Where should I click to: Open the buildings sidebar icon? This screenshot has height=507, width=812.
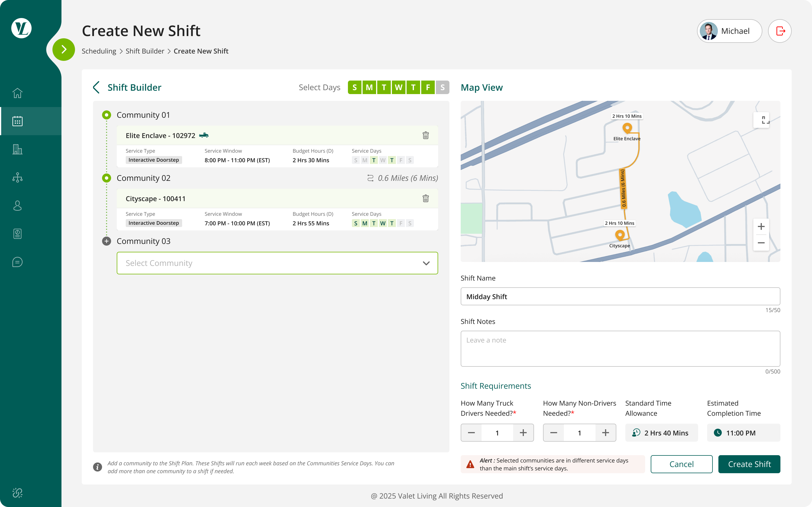pos(17,149)
